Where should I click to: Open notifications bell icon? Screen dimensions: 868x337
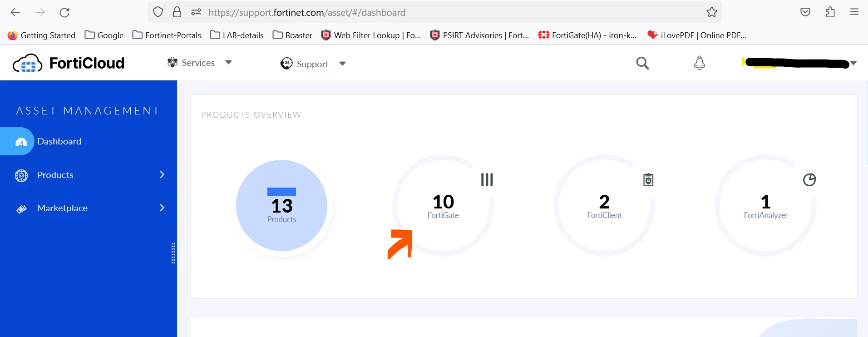pos(700,63)
